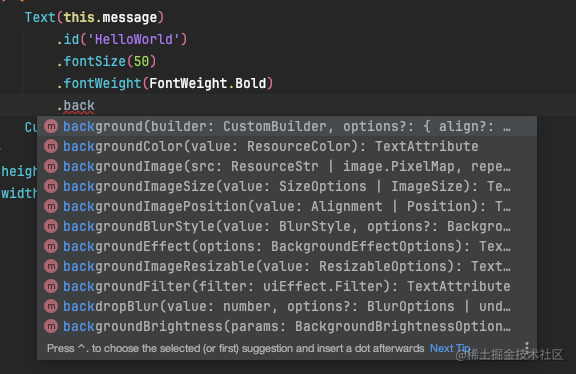Image resolution: width=576 pixels, height=374 pixels.
Task: Click the Text(this.message) code line
Action: [x=94, y=17]
